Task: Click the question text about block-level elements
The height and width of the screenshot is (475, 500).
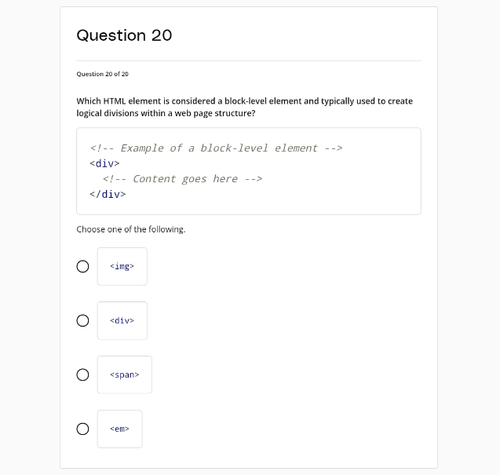Action: pyautogui.click(x=245, y=107)
